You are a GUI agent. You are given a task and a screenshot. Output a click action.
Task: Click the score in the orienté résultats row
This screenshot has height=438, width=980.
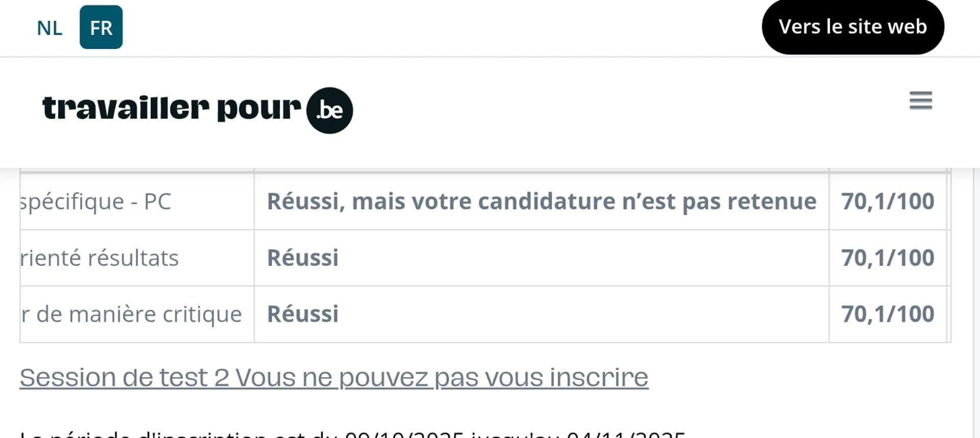pos(888,258)
